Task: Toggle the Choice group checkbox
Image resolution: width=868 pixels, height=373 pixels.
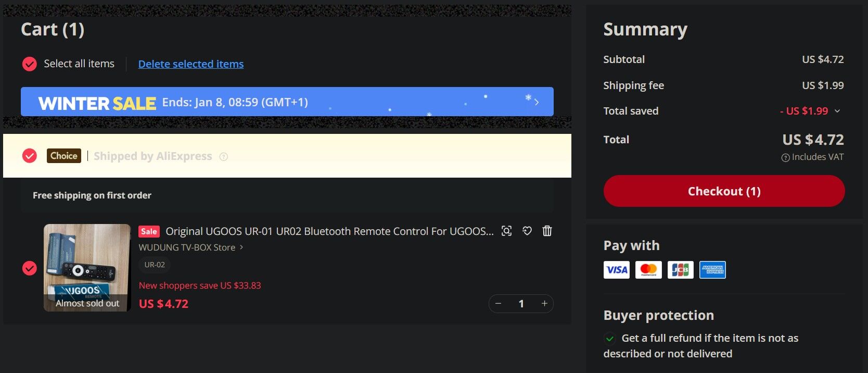Action: [x=30, y=156]
